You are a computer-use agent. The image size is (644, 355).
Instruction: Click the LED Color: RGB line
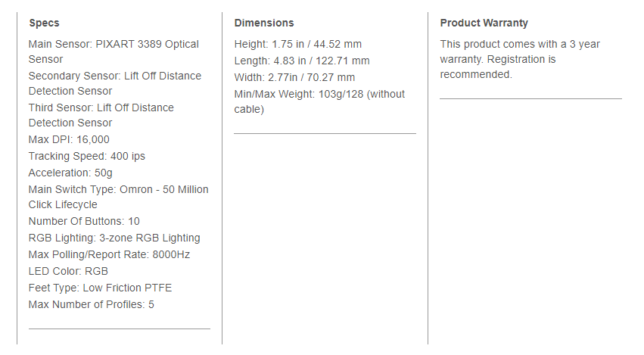coord(68,272)
